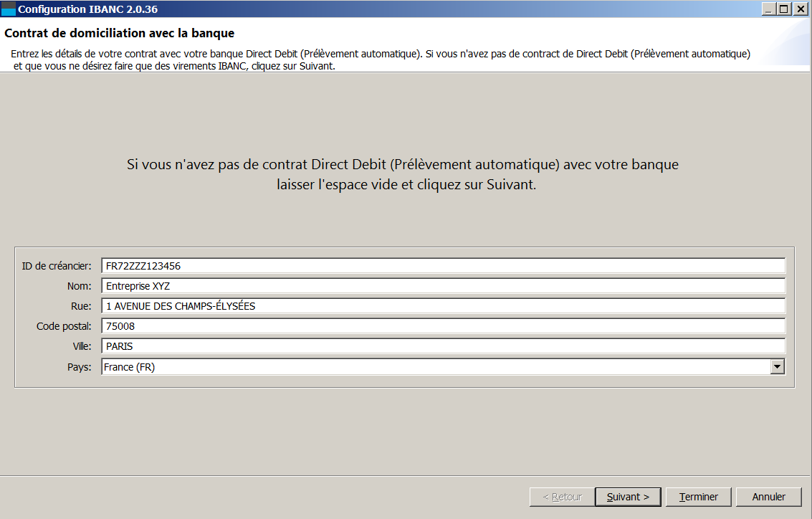Click into the Nom field with Entreprise XYZ
The image size is (812, 519).
[x=443, y=286]
